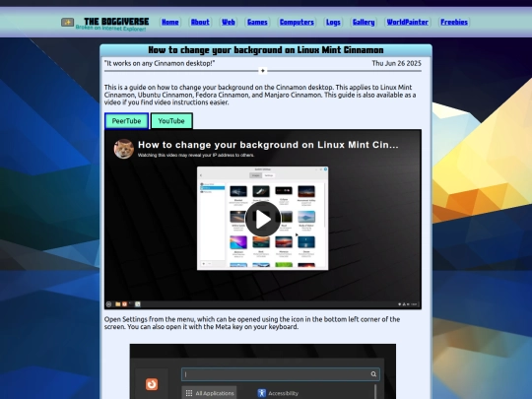The height and width of the screenshot is (399, 532).
Task: Click the article date Thu Jun 26 2025
Action: pos(396,63)
